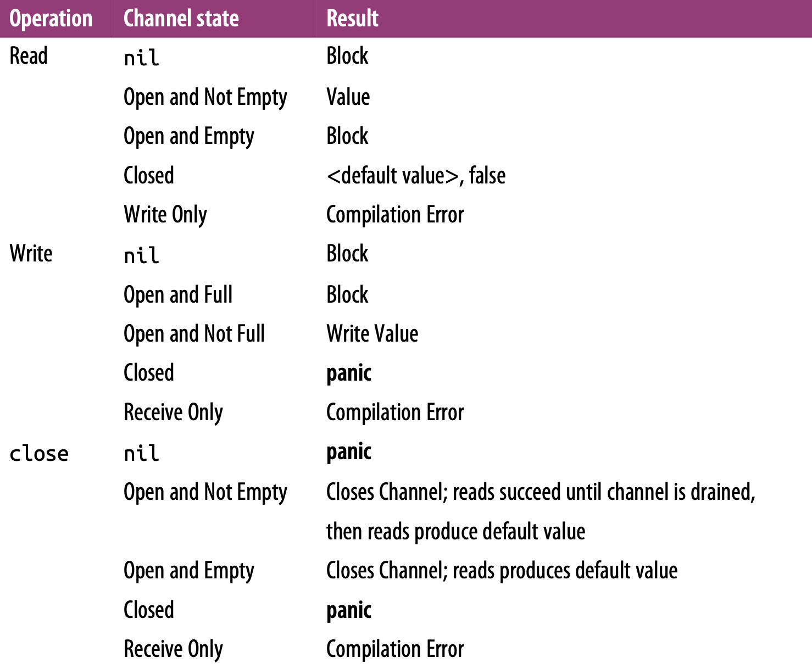Click the panic result for Write on Closed
The height and width of the screenshot is (669, 812).
point(349,373)
